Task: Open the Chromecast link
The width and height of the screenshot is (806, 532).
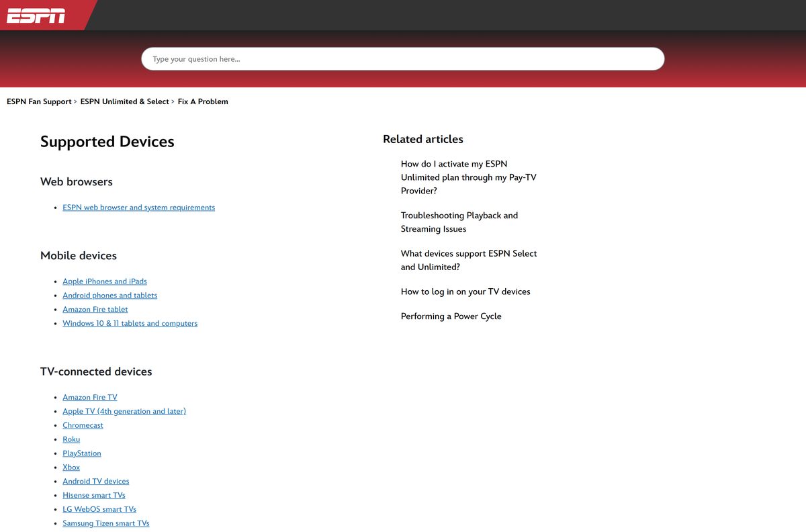Action: [x=83, y=426]
